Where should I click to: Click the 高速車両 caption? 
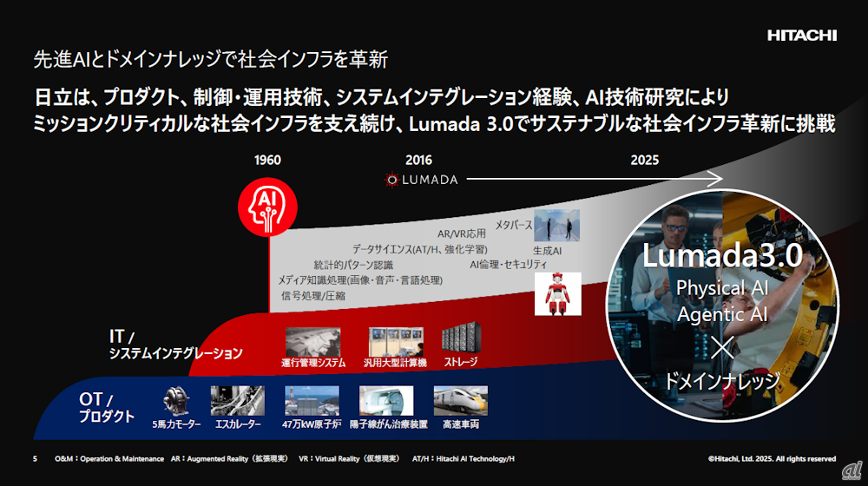pyautogui.click(x=461, y=424)
